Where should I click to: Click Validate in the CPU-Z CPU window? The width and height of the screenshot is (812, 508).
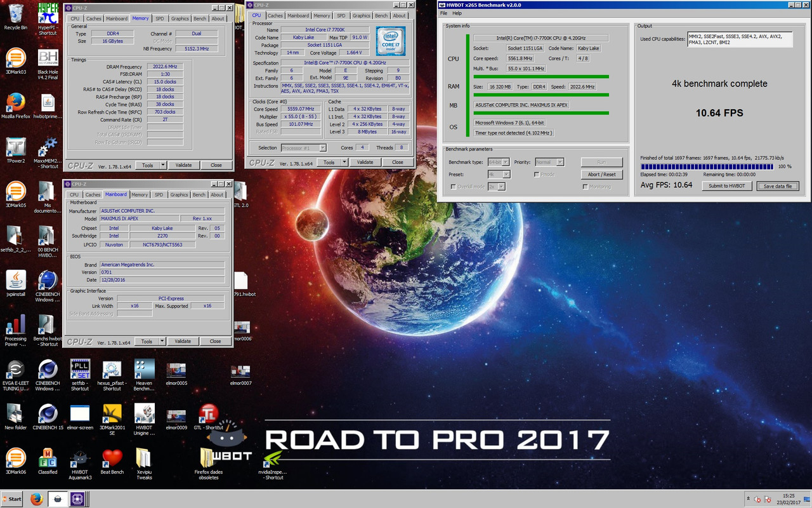point(365,162)
